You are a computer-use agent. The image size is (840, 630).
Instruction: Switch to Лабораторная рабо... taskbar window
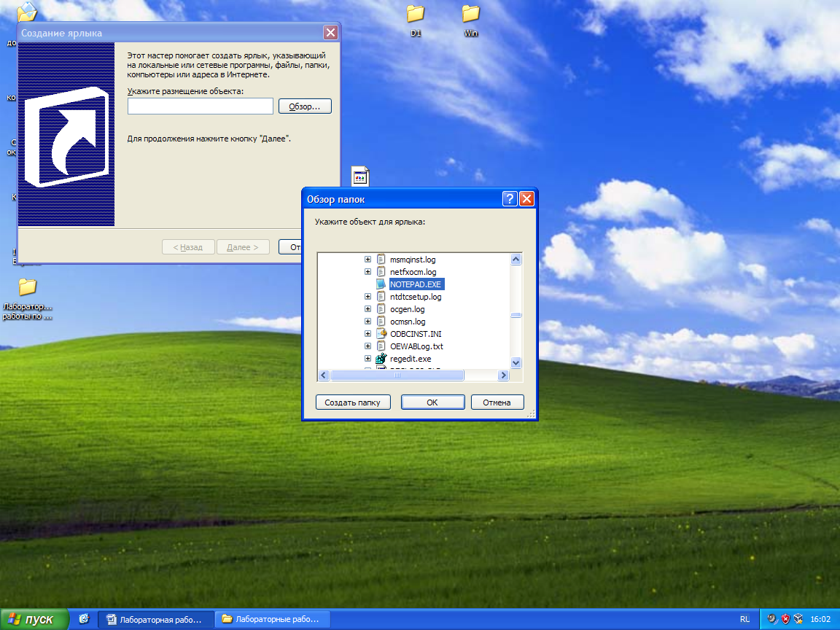(155, 619)
